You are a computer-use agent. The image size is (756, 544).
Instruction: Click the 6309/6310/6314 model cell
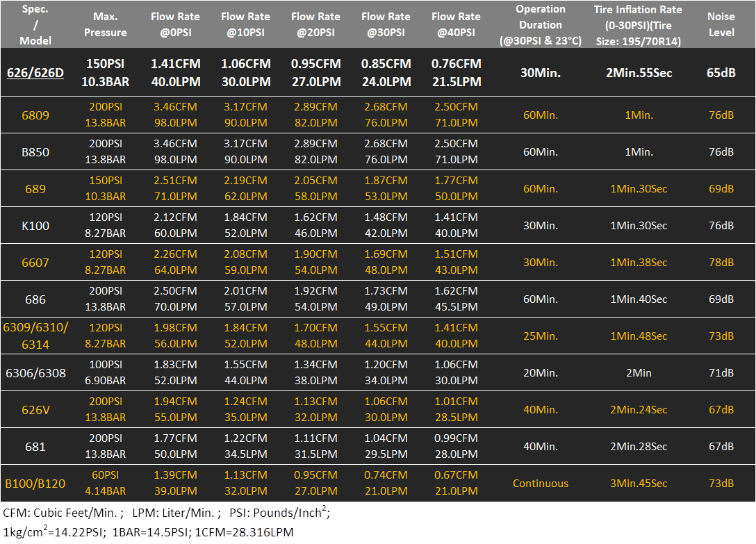coord(35,336)
